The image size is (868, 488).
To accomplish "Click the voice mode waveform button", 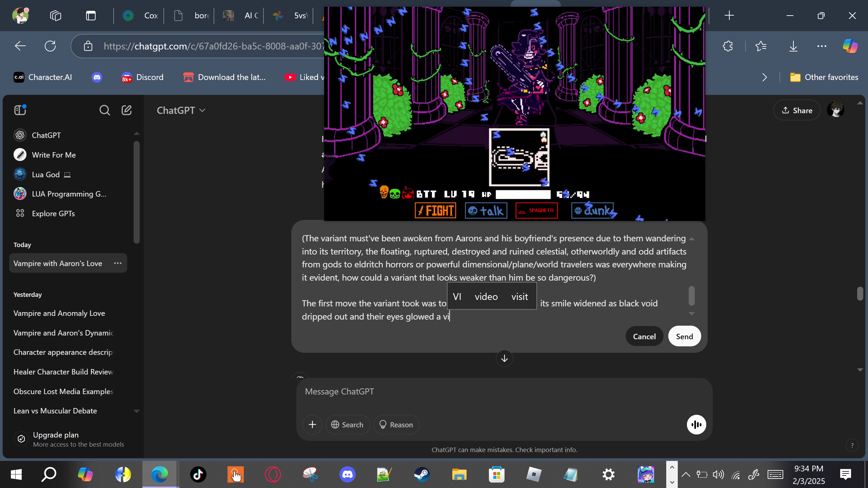I will (696, 425).
